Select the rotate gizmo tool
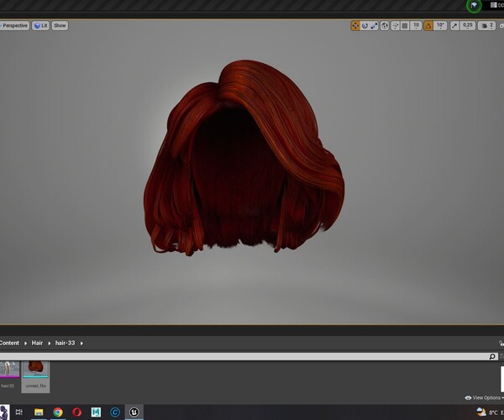This screenshot has height=420, width=504. point(365,26)
